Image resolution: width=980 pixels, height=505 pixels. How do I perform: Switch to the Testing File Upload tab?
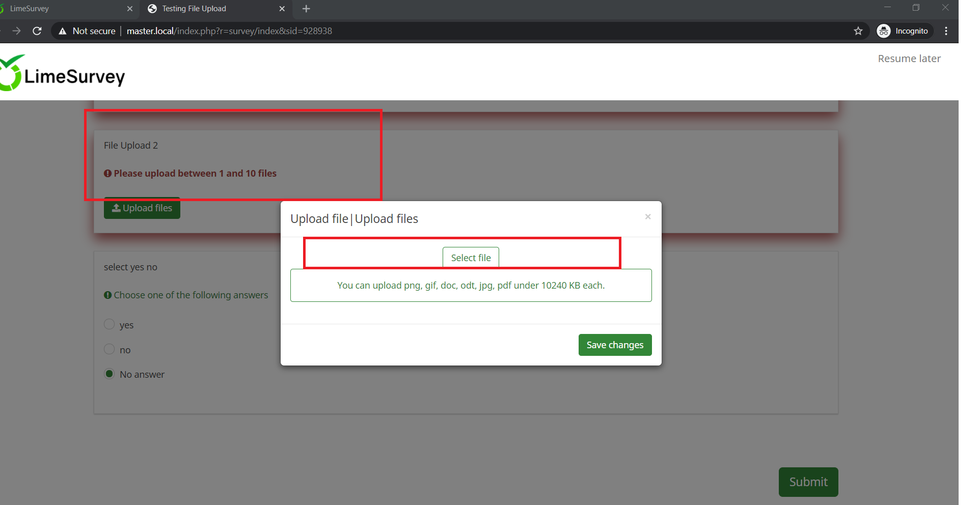pyautogui.click(x=215, y=9)
